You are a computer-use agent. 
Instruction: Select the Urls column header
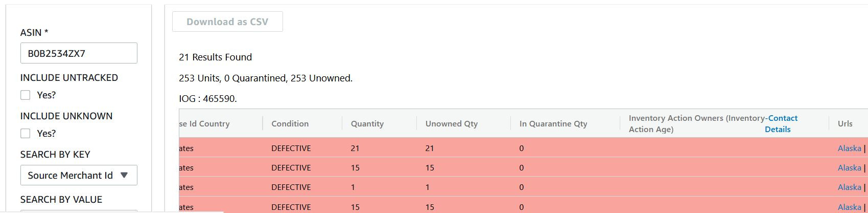pyautogui.click(x=845, y=123)
